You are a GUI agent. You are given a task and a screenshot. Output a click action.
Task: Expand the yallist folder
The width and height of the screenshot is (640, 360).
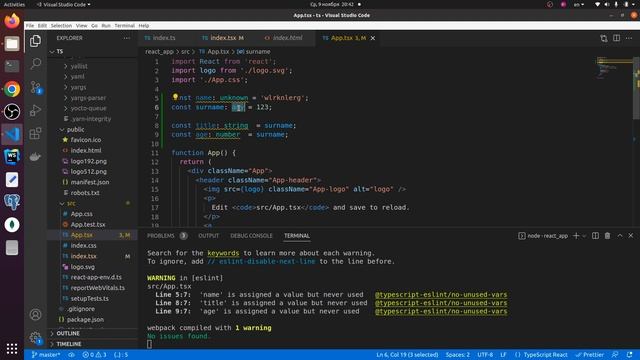click(x=79, y=66)
